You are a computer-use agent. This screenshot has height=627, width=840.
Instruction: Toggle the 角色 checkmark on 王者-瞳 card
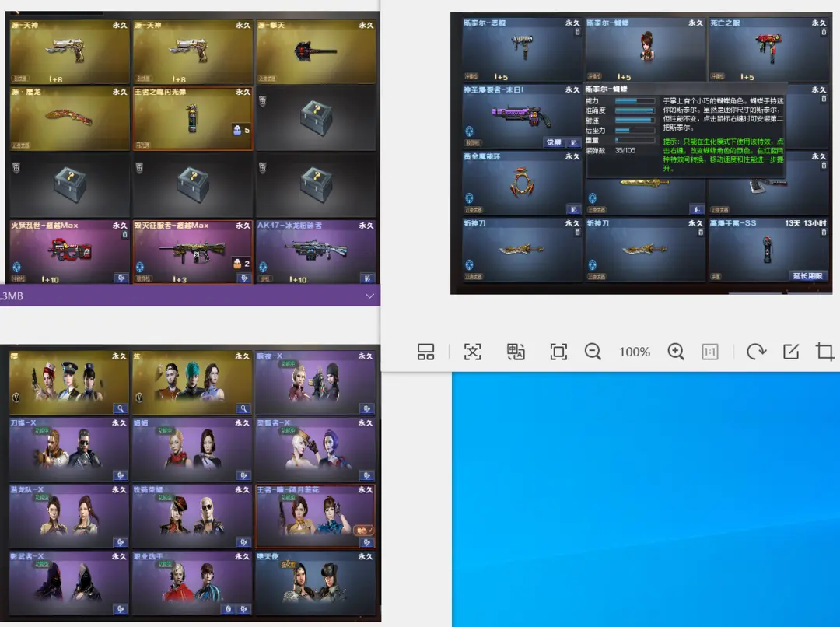(x=363, y=531)
